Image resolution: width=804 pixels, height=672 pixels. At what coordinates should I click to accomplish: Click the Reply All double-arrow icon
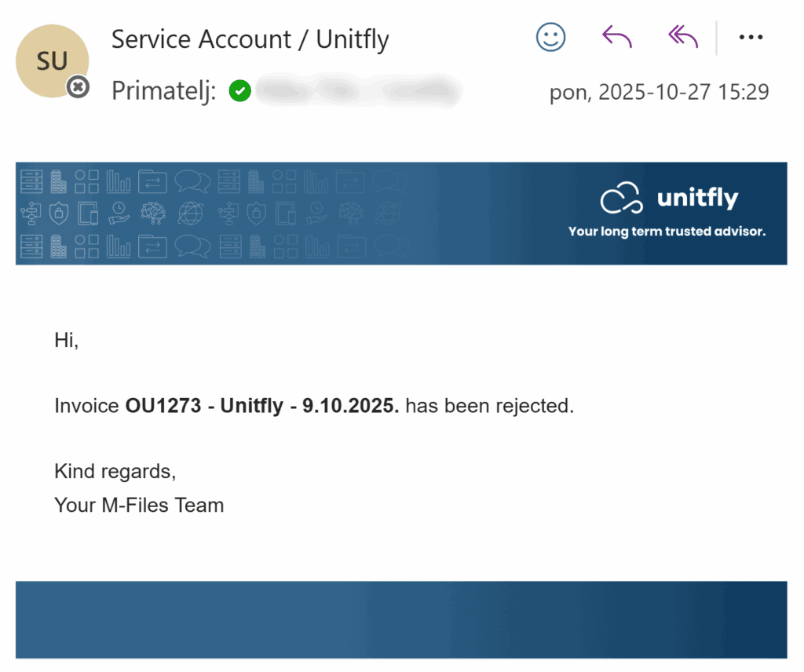point(682,37)
